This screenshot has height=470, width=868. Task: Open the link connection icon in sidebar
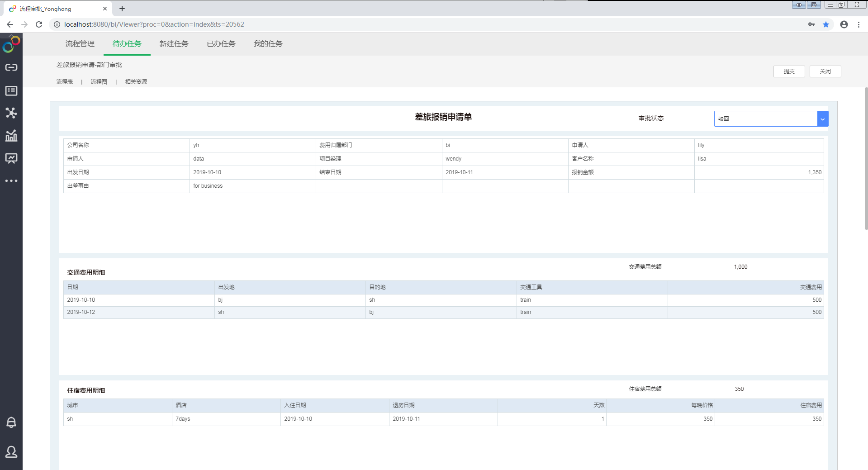(11, 67)
